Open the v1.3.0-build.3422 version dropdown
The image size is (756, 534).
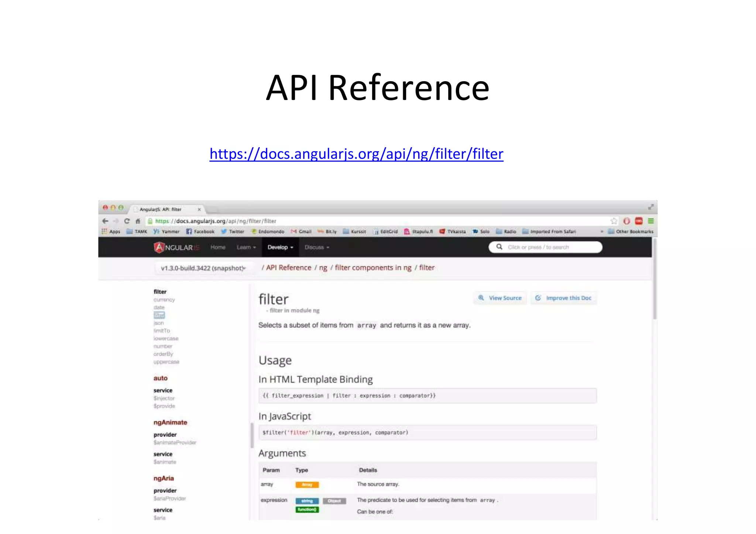pos(203,268)
